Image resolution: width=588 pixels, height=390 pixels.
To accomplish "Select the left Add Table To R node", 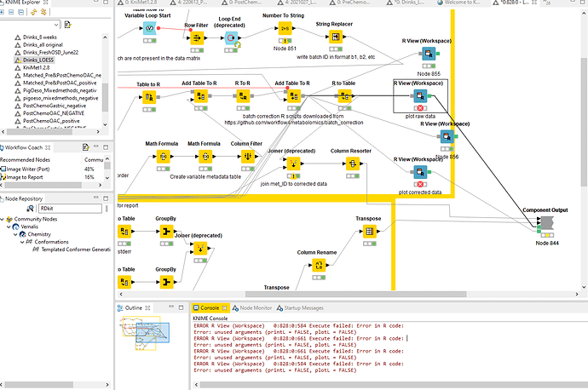I will 200,96.
